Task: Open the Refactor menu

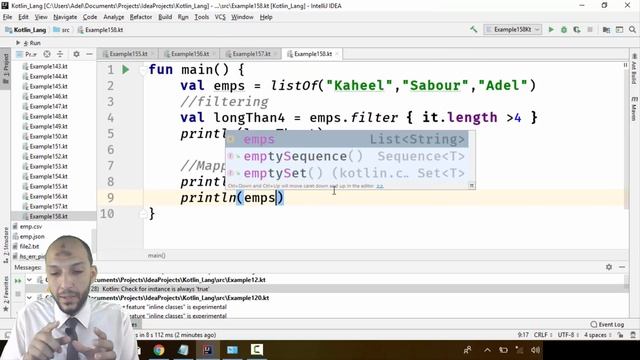Action: [x=141, y=17]
